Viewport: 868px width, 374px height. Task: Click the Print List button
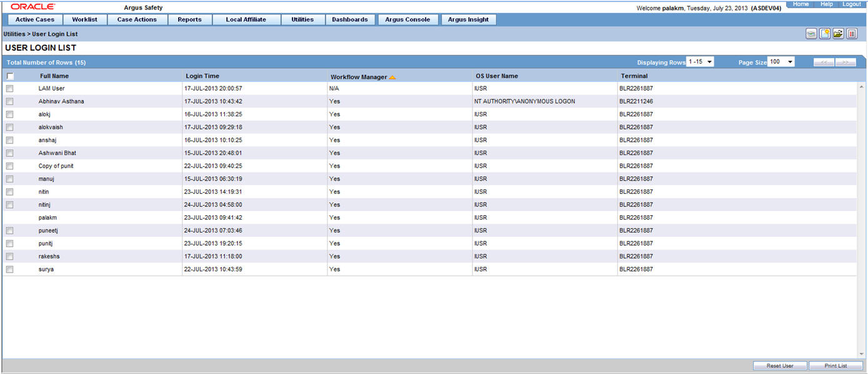pyautogui.click(x=836, y=365)
